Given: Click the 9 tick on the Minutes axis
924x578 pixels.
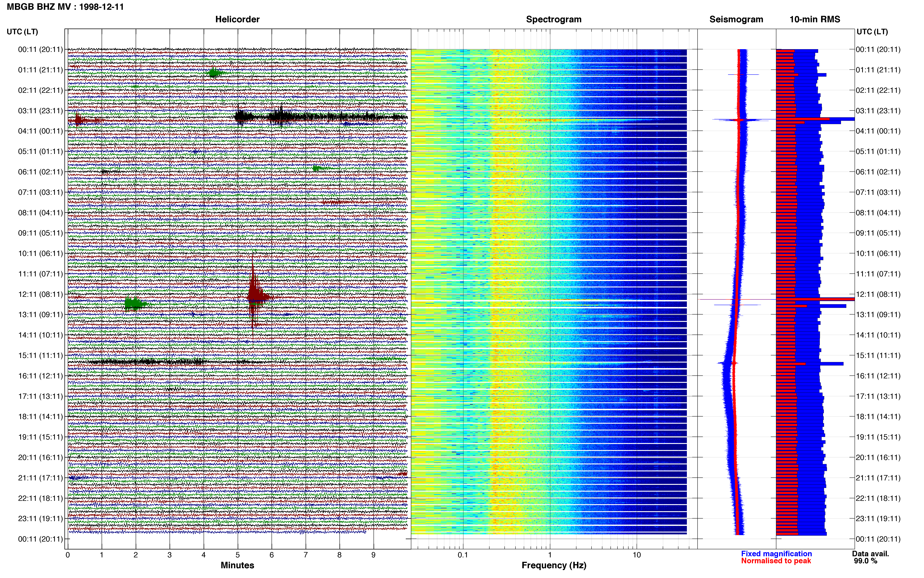Looking at the screenshot, I should tap(373, 555).
